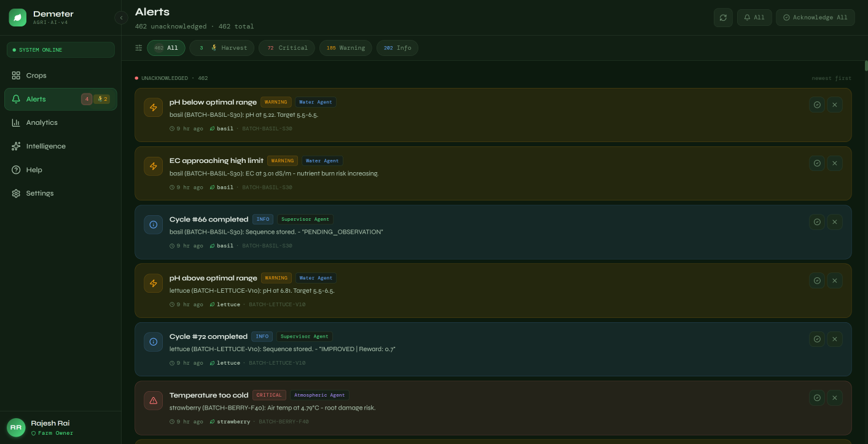Click the page vertical scrollbar
This screenshot has width=868, height=444.
(x=866, y=66)
